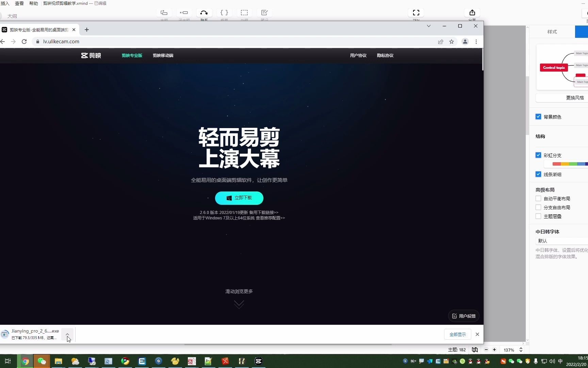Open the Chrome profile avatar
588x368 pixels.
point(465,42)
